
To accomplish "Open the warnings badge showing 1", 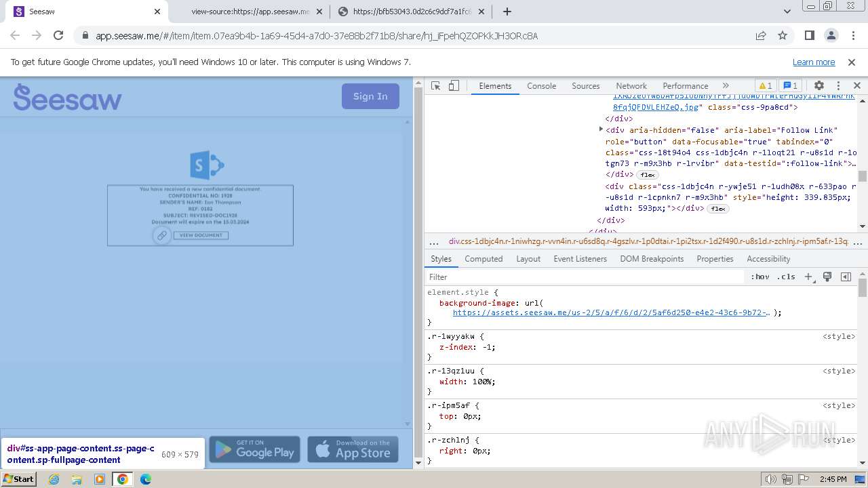I will (x=765, y=86).
